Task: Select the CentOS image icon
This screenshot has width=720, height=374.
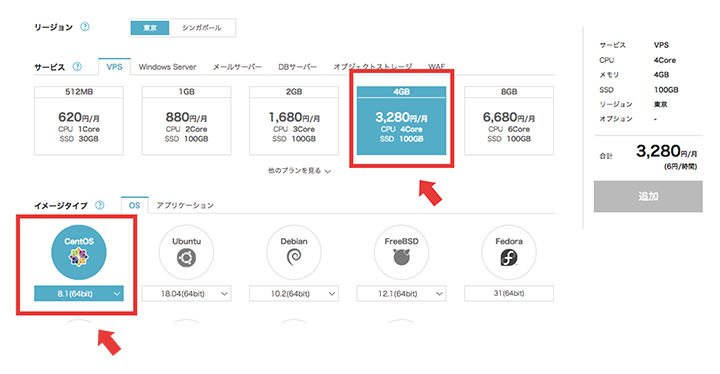Action: [79, 252]
